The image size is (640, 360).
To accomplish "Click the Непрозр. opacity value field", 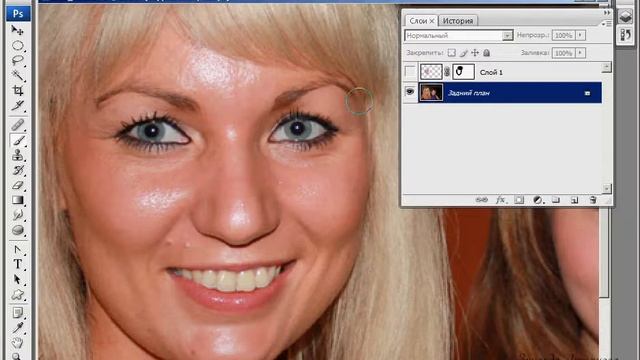I will [563, 36].
